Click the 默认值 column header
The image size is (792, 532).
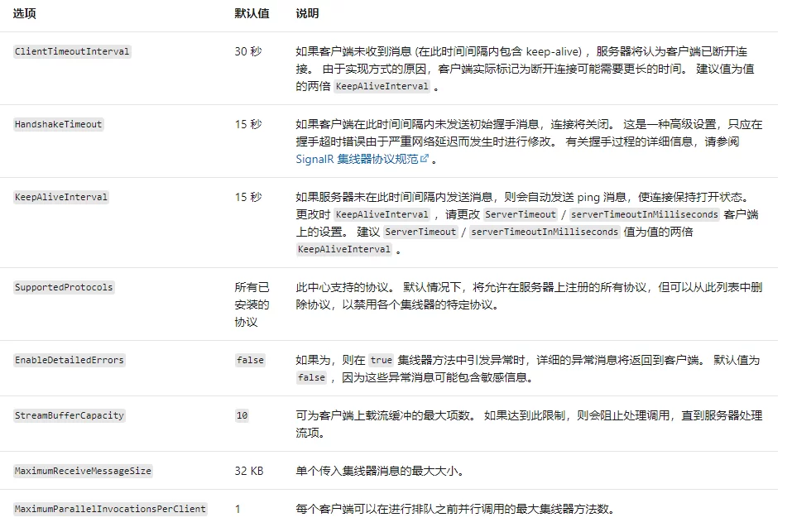point(252,13)
